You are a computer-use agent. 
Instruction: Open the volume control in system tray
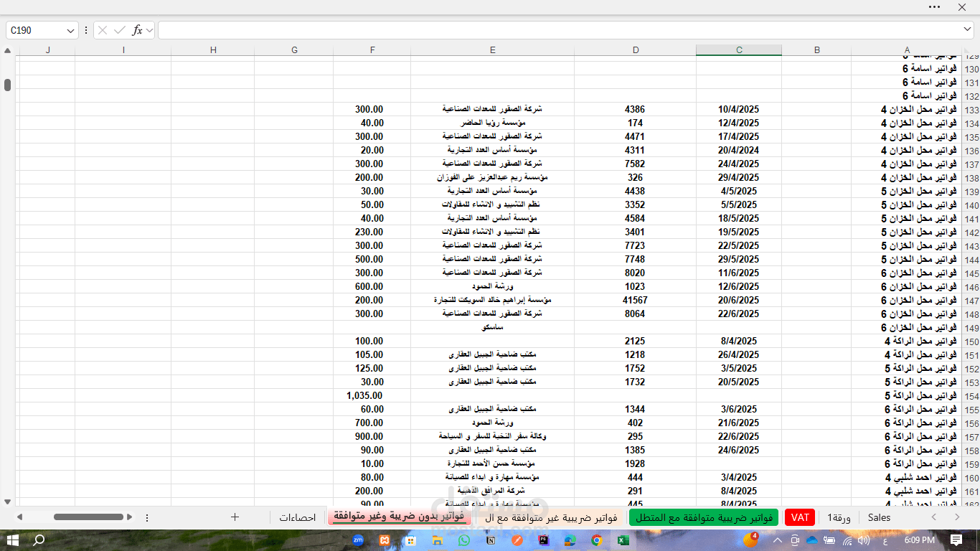point(864,540)
